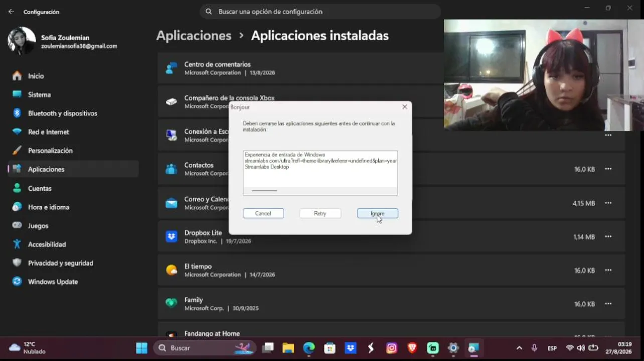
Task: Click the Bonjour dialog list's horizontal scrollbar
Action: click(x=264, y=191)
